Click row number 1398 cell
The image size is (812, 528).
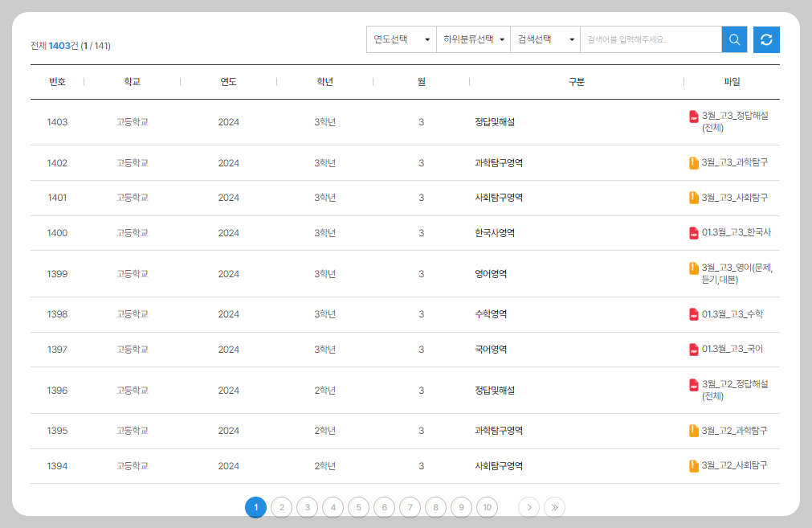[58, 314]
